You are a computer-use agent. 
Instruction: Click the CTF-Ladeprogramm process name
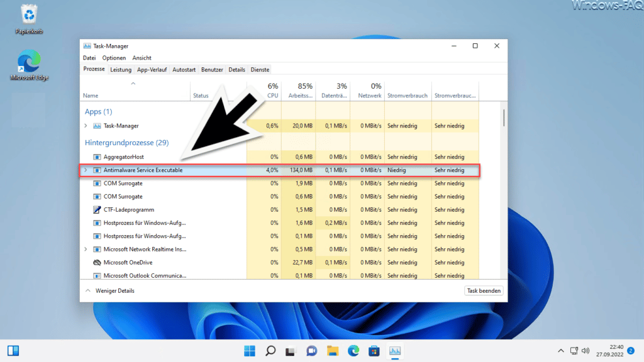[x=129, y=210]
